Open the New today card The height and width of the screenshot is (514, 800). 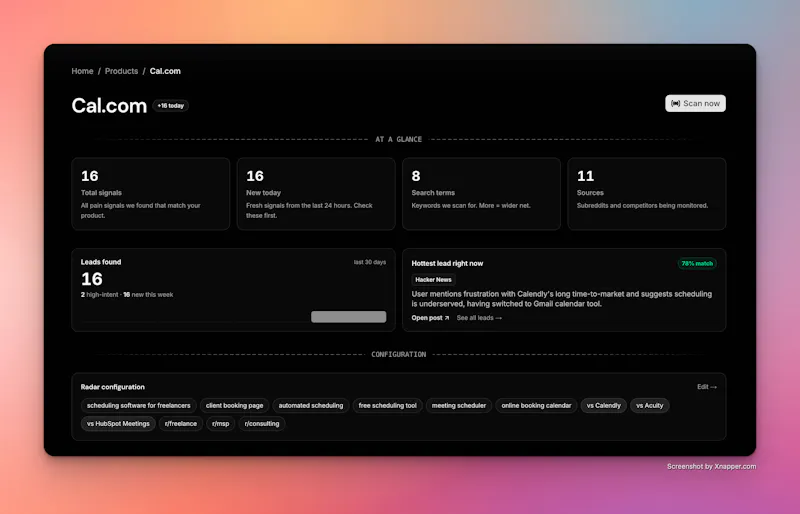coord(316,194)
